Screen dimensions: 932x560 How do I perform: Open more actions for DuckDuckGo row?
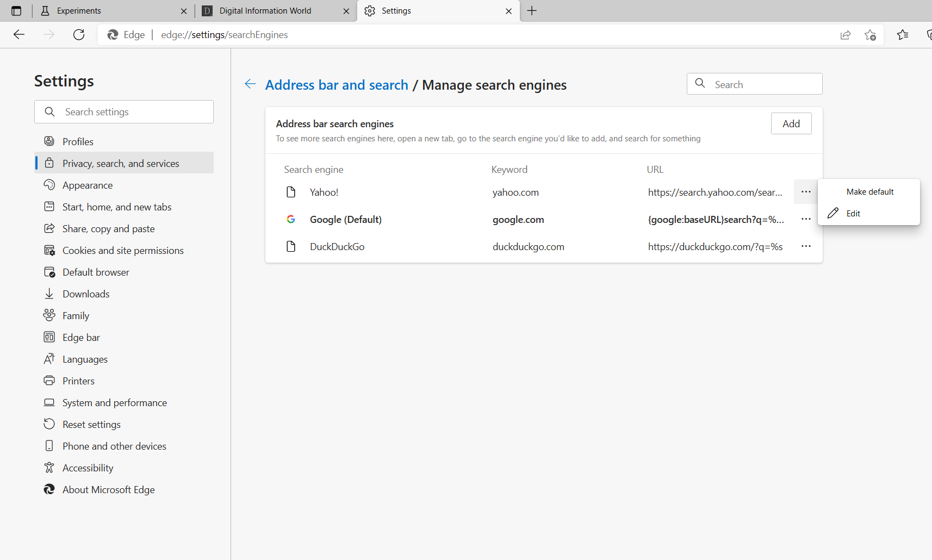click(x=806, y=246)
